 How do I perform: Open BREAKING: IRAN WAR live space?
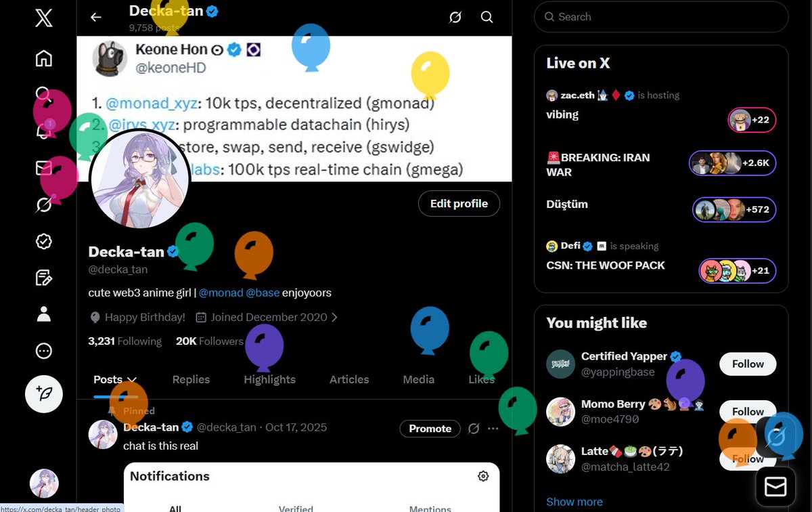tap(598, 165)
